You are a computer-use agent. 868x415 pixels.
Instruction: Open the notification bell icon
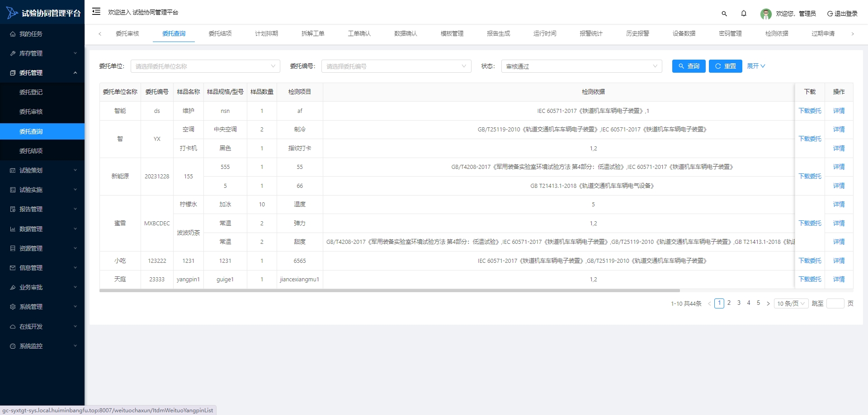tap(744, 14)
